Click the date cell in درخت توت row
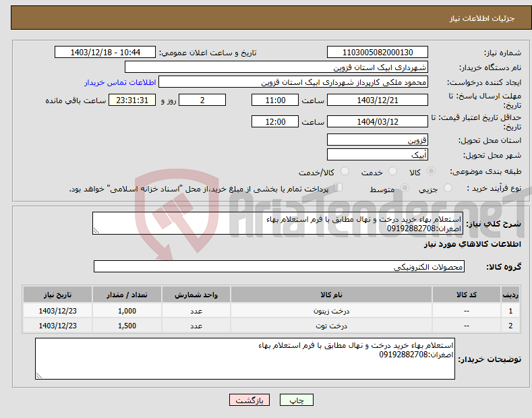This screenshot has height=418, width=532. pyautogui.click(x=58, y=326)
